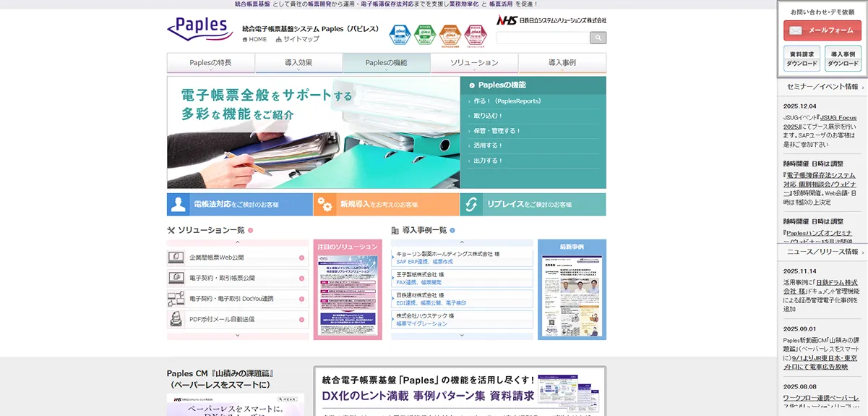Click the arrow beside 導入事例一覧 heading
868x416 pixels.
pyautogui.click(x=452, y=231)
